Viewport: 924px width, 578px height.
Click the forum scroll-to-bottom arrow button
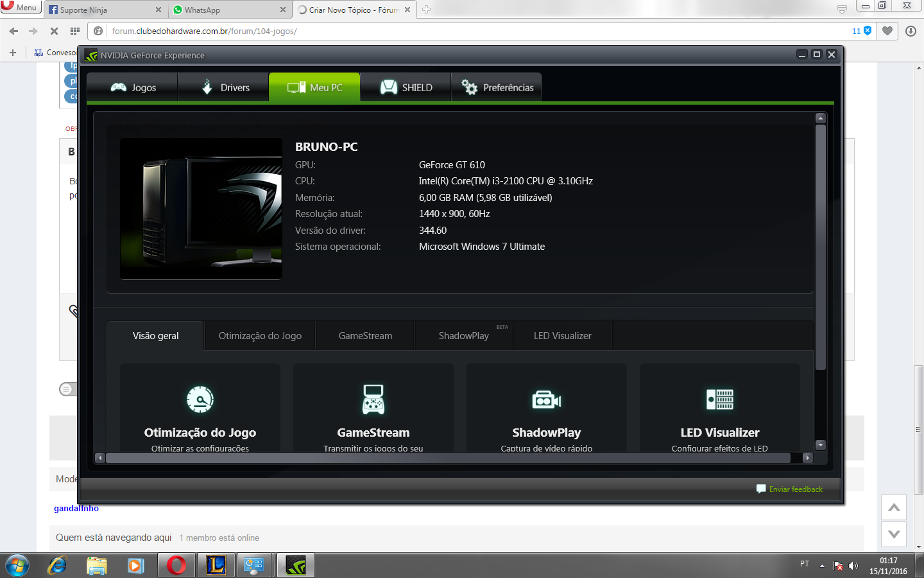894,534
